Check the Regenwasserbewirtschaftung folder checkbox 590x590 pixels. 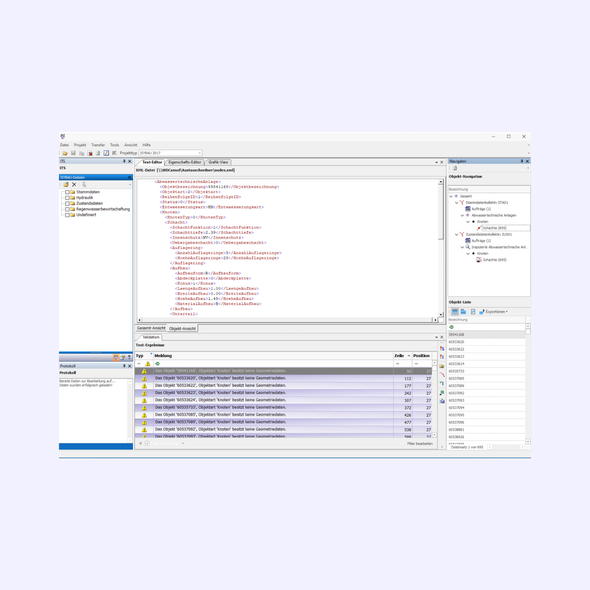(67, 209)
